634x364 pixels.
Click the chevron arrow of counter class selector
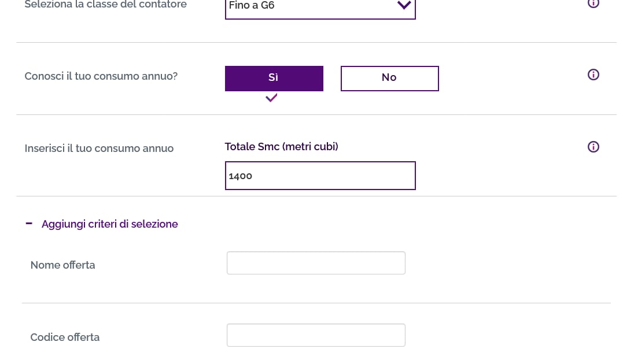[404, 5]
